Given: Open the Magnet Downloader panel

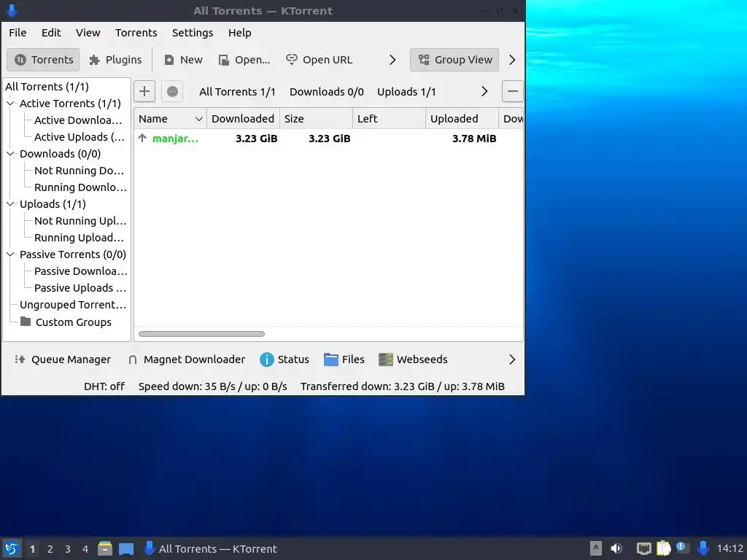Looking at the screenshot, I should pyautogui.click(x=186, y=359).
